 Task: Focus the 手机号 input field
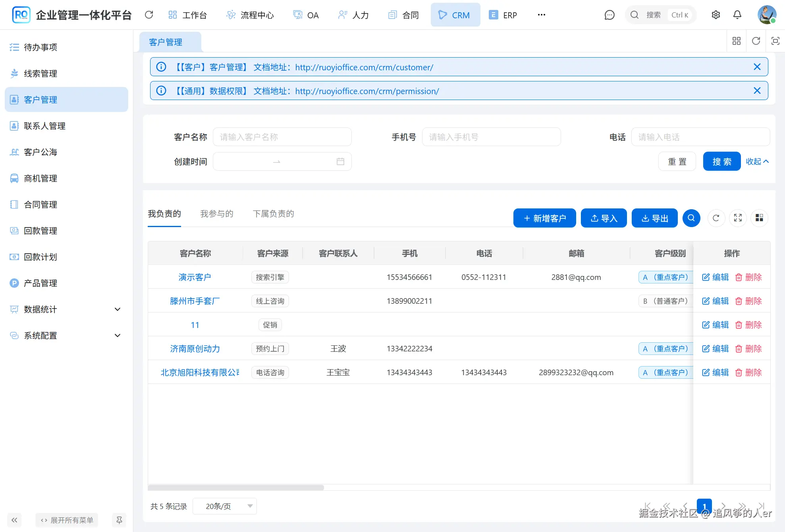[492, 137]
